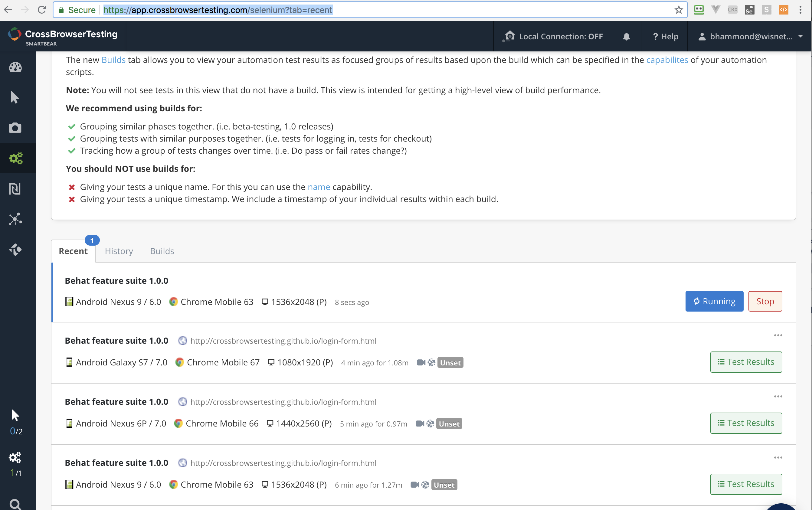Click video icon on Nexus 6P row
This screenshot has width=812, height=510.
(x=420, y=423)
